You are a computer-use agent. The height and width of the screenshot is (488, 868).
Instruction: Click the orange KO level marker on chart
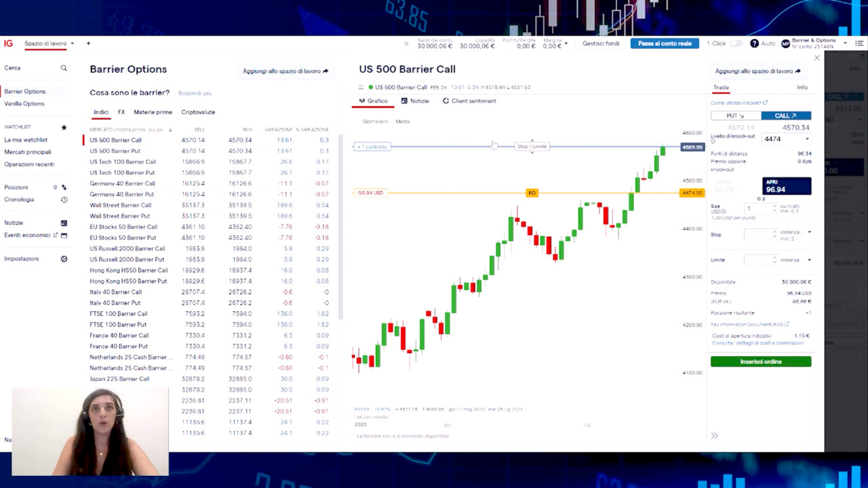532,193
